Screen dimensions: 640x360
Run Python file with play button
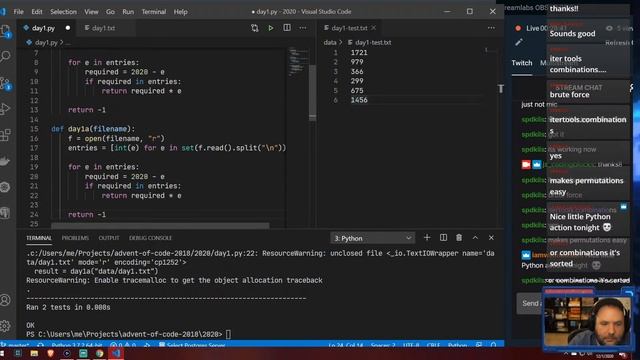coord(271,28)
